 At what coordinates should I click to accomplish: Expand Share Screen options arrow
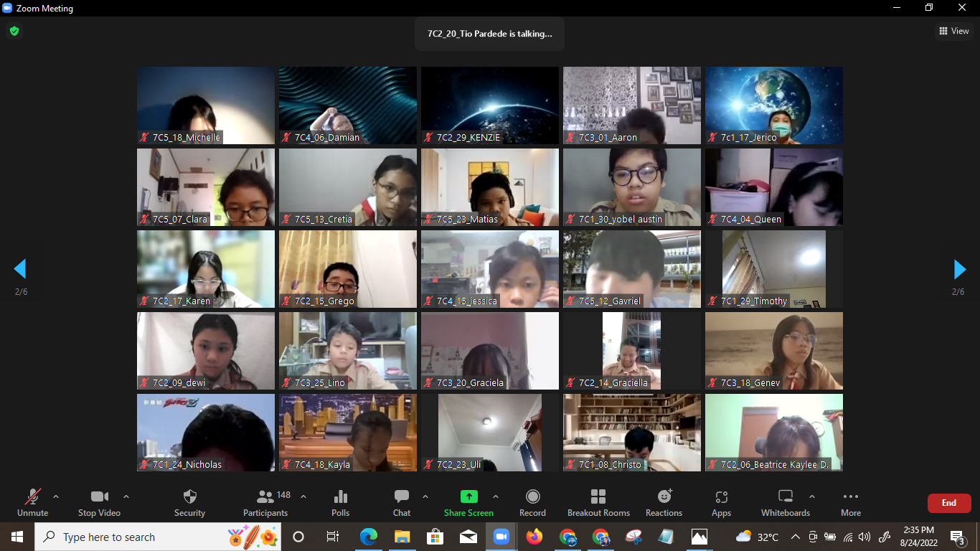[x=496, y=496]
